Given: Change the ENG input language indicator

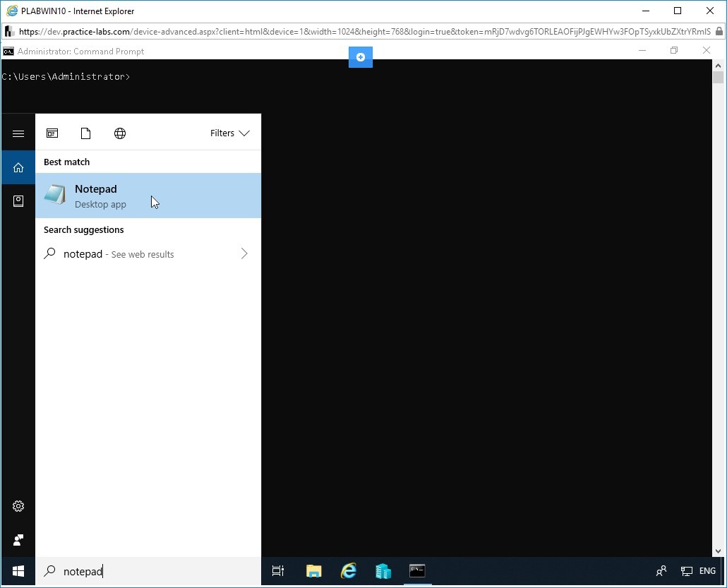Looking at the screenshot, I should (707, 571).
